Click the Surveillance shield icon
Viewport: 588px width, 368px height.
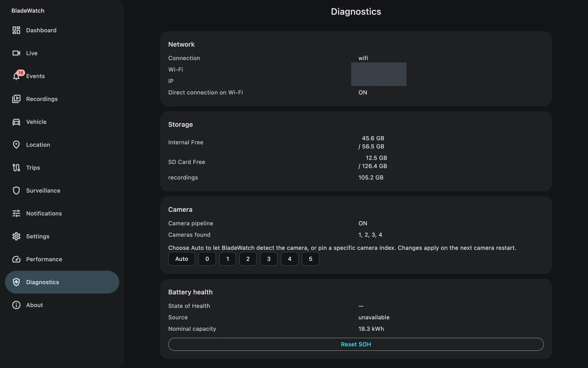pyautogui.click(x=16, y=191)
